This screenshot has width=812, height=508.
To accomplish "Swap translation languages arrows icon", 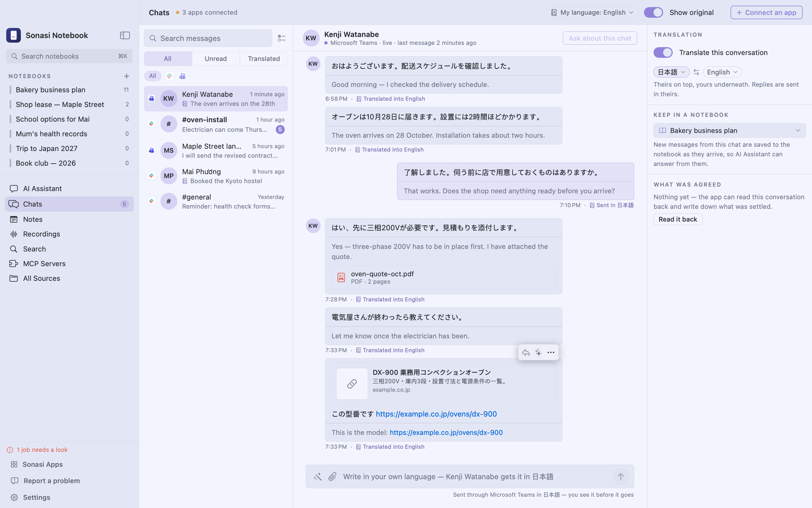I will click(696, 72).
